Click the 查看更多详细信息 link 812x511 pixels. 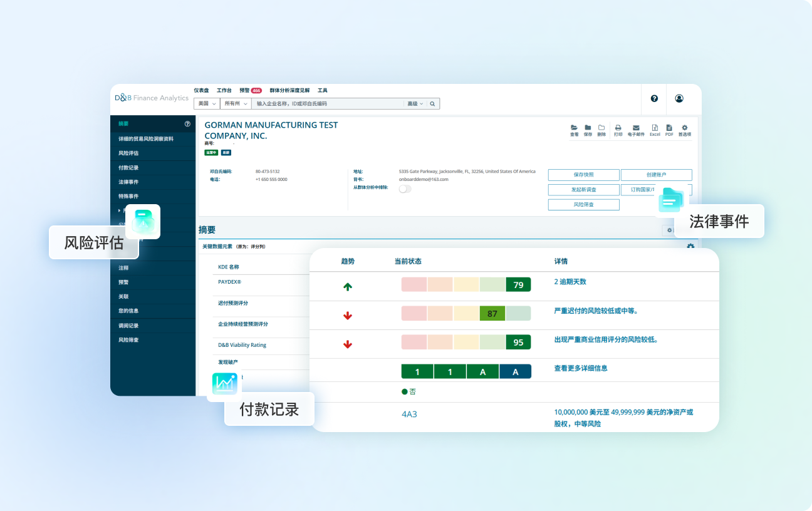(x=581, y=368)
